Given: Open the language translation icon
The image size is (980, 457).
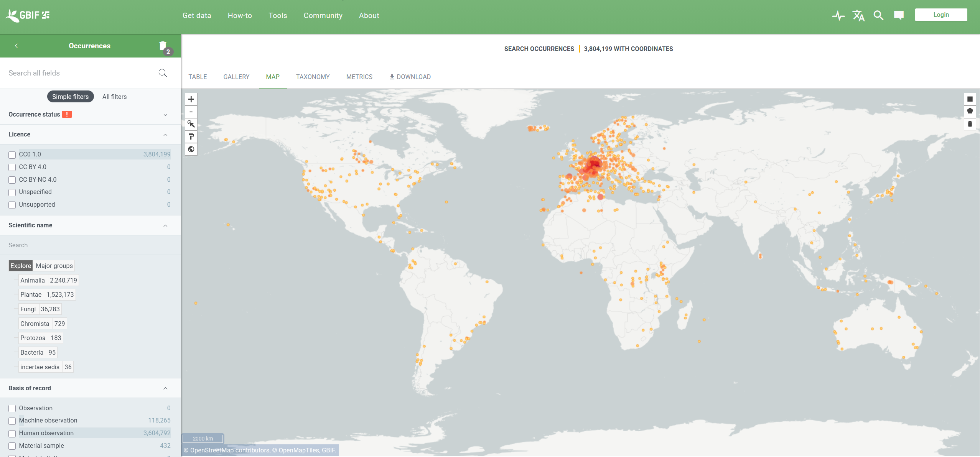Looking at the screenshot, I should pyautogui.click(x=858, y=15).
